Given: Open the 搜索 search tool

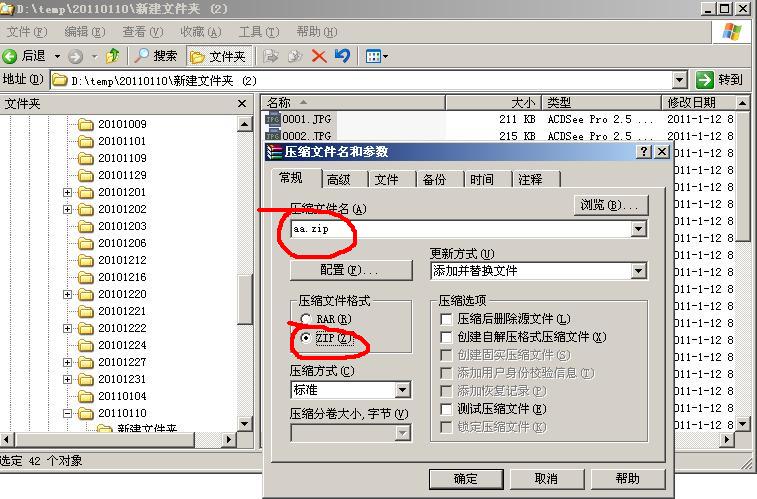Looking at the screenshot, I should (x=155, y=56).
